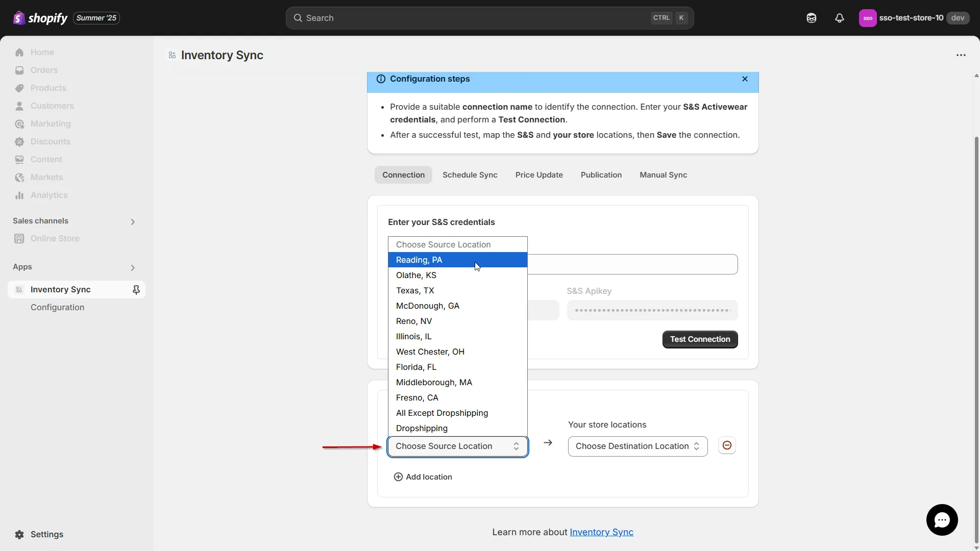Viewport: 980px width, 551px height.
Task: Click the S&S Apikey field
Action: tap(652, 310)
